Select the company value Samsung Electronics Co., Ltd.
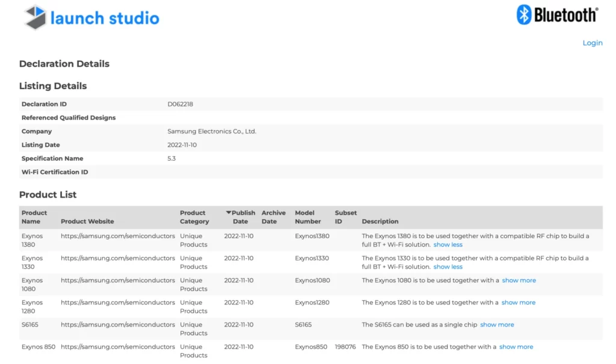The width and height of the screenshot is (616, 364). [212, 131]
